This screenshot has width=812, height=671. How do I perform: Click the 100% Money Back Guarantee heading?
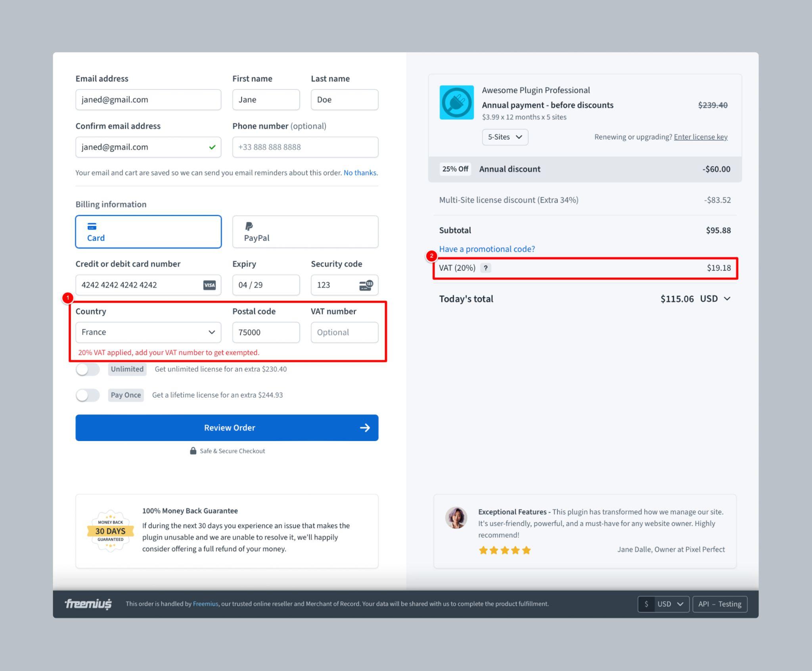point(190,511)
